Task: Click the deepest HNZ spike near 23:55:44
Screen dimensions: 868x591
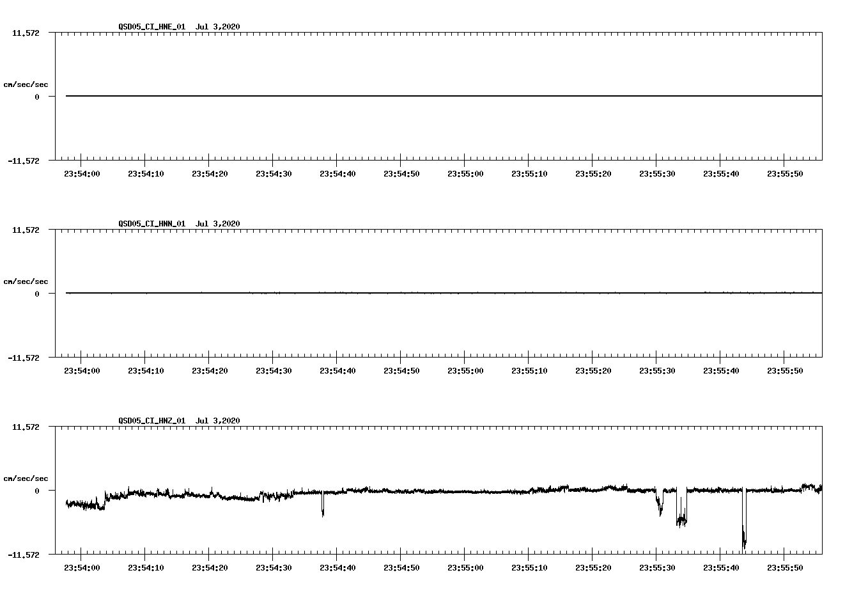Action: 744,519
